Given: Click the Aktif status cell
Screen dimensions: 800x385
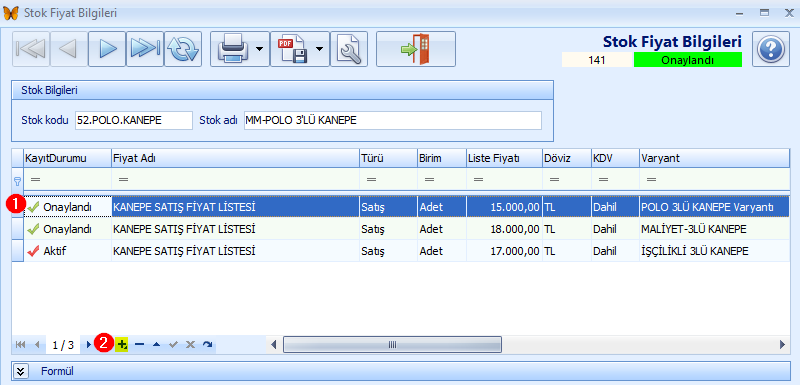Looking at the screenshot, I should pyautogui.click(x=67, y=251).
